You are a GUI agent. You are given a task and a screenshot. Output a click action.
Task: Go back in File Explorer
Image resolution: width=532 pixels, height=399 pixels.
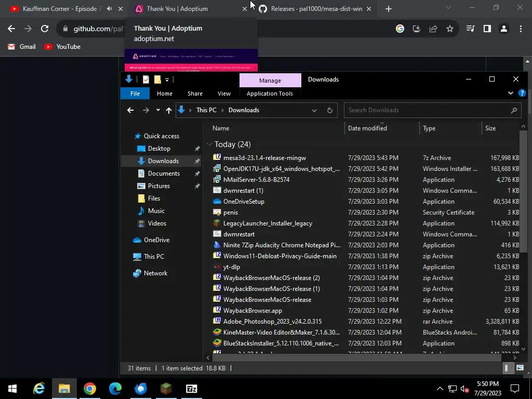130,110
